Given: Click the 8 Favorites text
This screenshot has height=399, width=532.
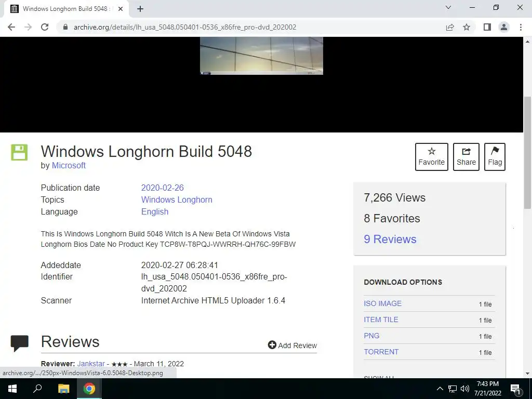Looking at the screenshot, I should 392,219.
